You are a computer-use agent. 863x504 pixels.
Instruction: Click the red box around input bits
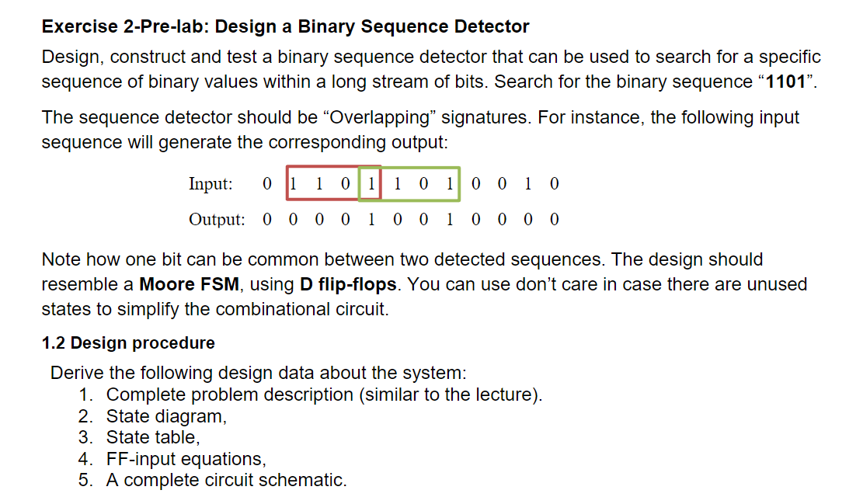pos(333,182)
